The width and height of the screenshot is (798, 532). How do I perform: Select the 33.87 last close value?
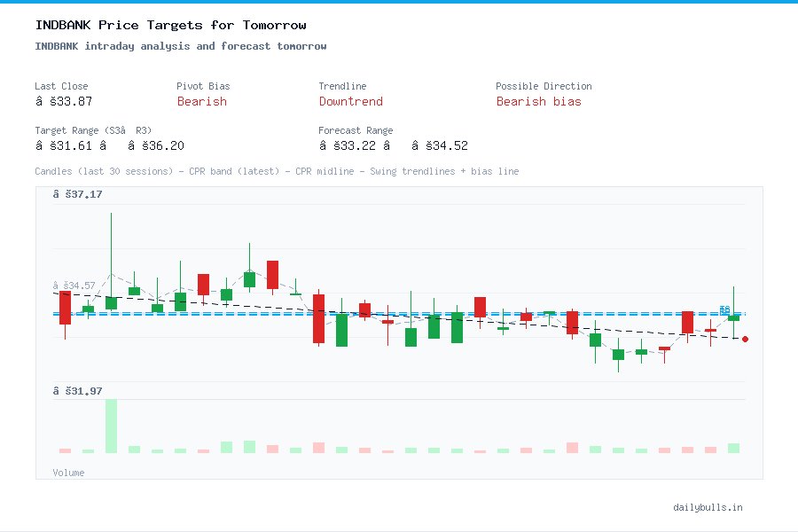point(64,101)
